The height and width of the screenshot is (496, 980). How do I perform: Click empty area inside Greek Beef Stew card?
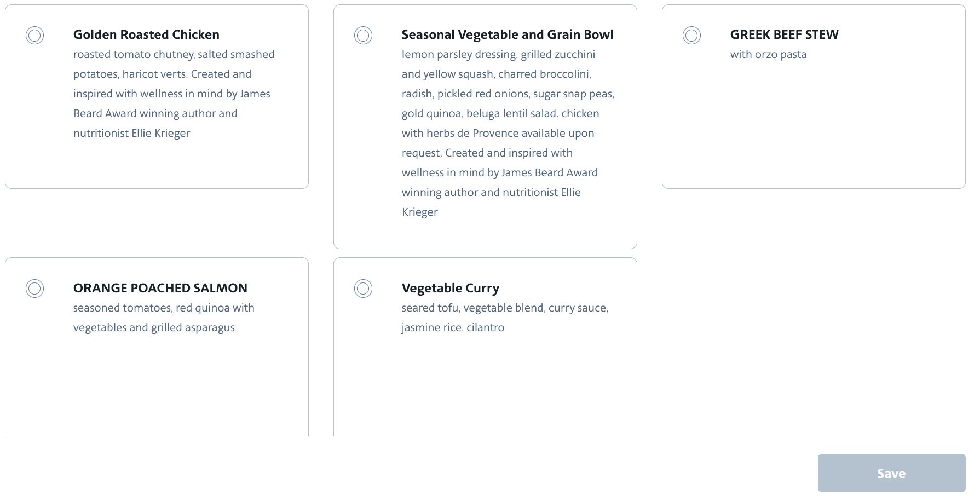pos(814,126)
